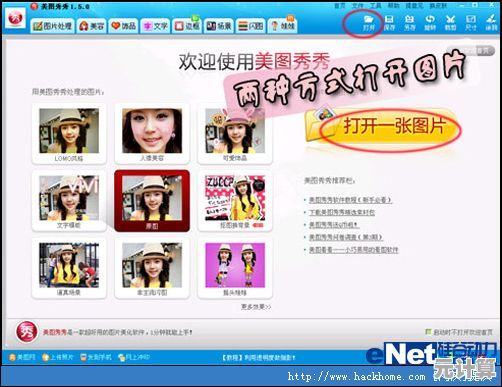The width and height of the screenshot is (502, 387).
Task: Click the 网上冲印 online print icon
Action: pos(134,357)
